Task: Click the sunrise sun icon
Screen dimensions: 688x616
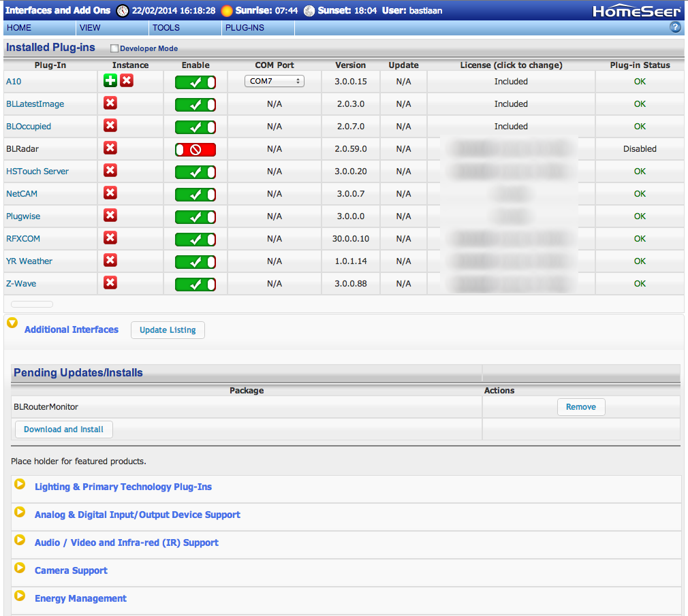Action: point(227,11)
